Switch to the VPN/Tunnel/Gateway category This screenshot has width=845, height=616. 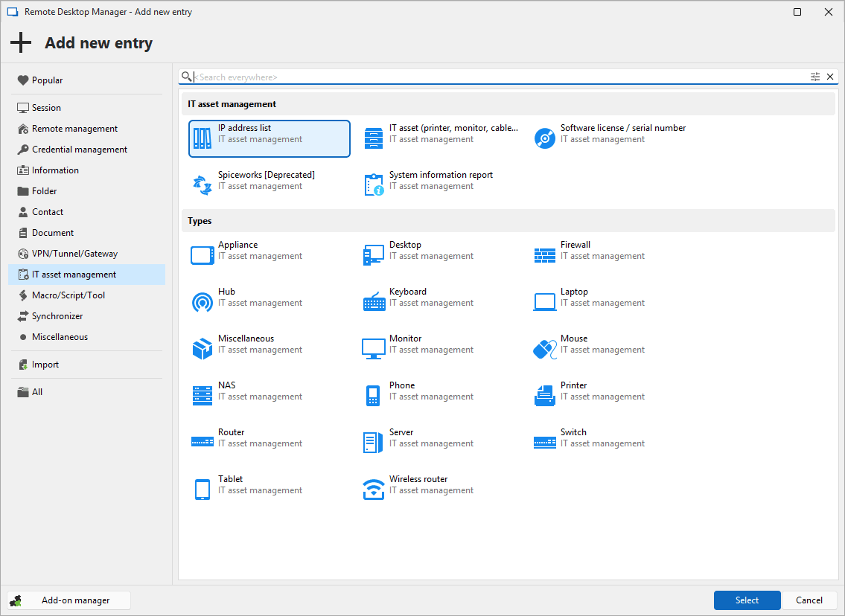pyautogui.click(x=74, y=254)
